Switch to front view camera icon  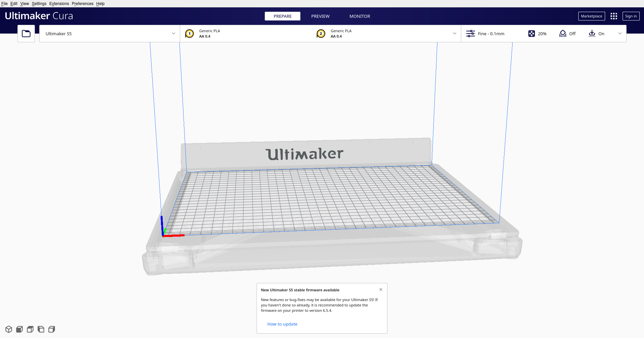coord(19,329)
